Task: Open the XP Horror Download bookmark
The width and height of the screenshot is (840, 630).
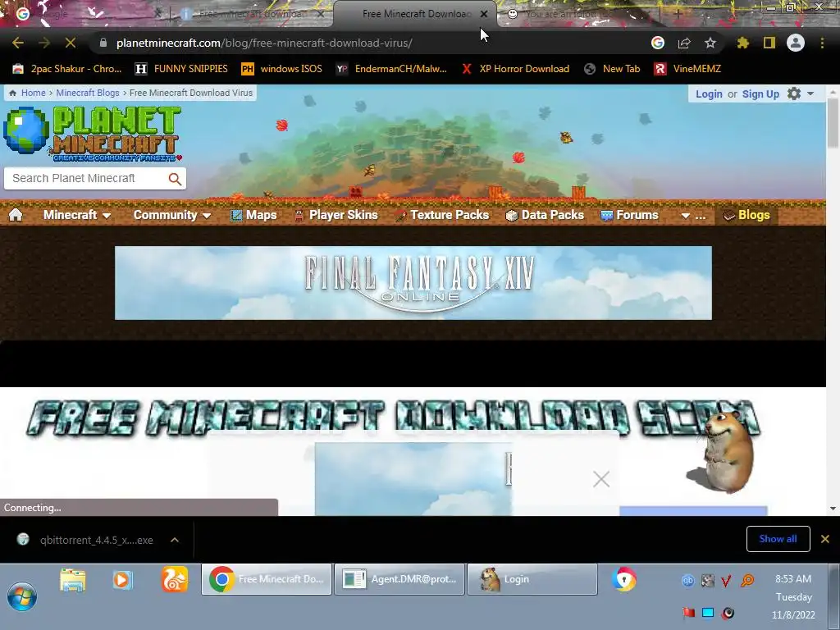Action: pos(515,69)
